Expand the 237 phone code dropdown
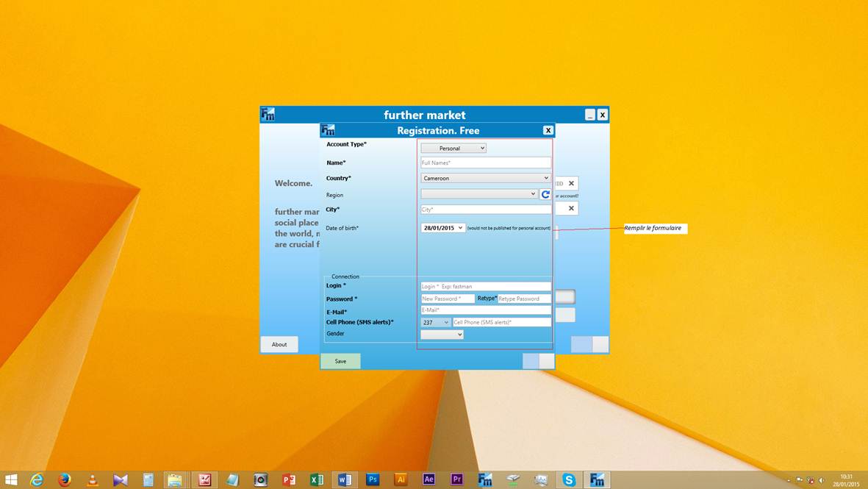This screenshot has width=868, height=489. [x=436, y=322]
